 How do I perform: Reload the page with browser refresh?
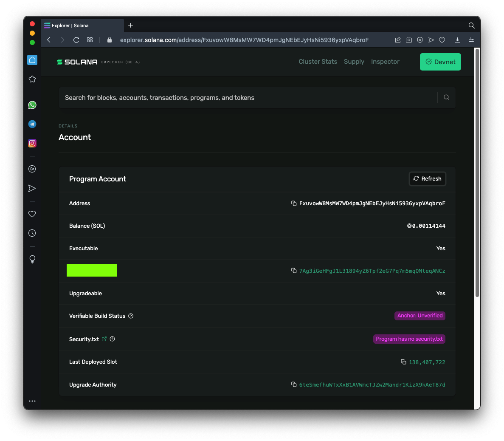pyautogui.click(x=76, y=40)
